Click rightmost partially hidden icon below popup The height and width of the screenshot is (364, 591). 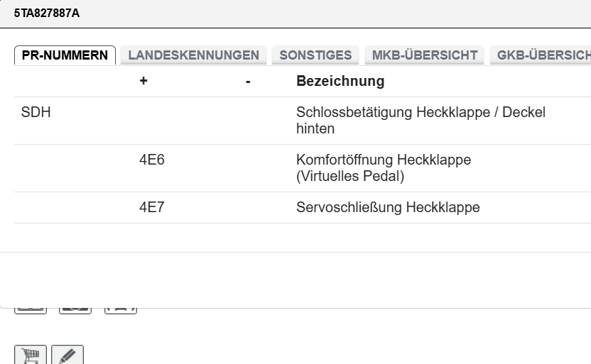[x=121, y=310]
